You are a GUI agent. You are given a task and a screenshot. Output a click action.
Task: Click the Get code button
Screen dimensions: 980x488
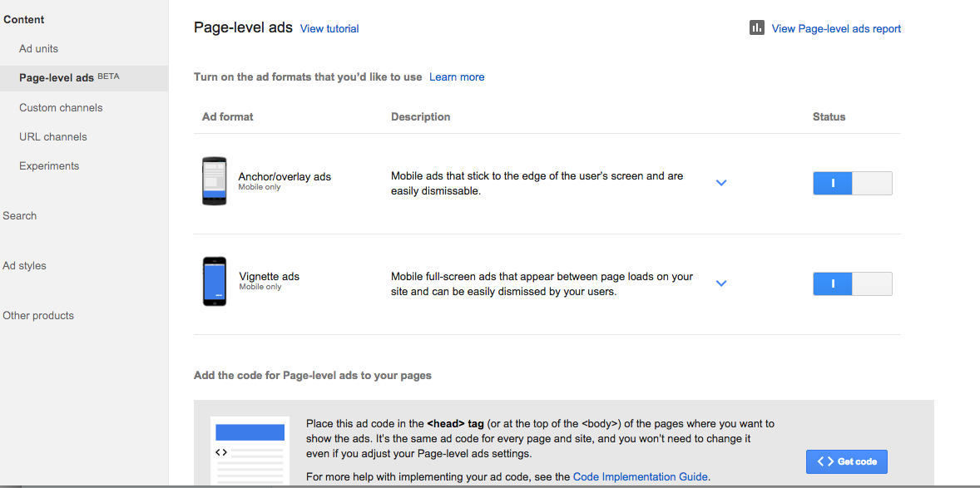[x=847, y=461]
